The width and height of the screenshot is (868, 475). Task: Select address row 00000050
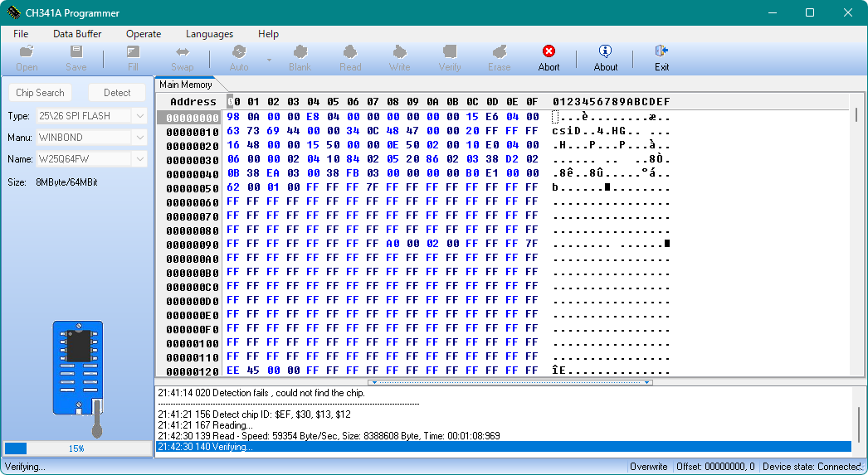[x=193, y=188]
